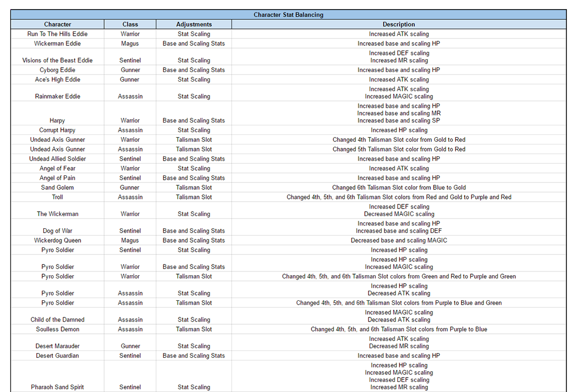Select the Sand Golem cell

[x=58, y=188]
